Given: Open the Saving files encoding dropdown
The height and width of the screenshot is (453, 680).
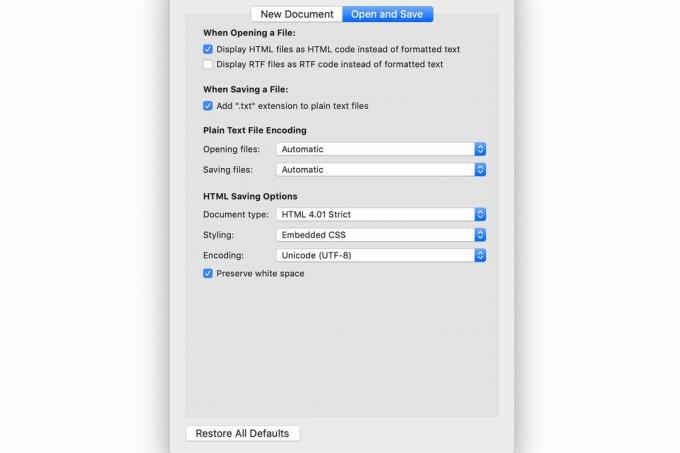Looking at the screenshot, I should 381,169.
